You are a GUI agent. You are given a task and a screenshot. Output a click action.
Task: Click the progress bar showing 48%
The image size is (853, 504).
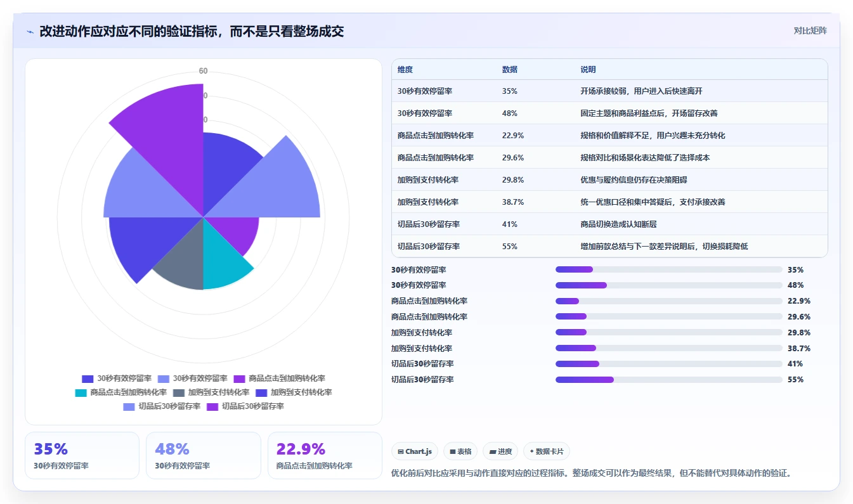[x=668, y=285]
